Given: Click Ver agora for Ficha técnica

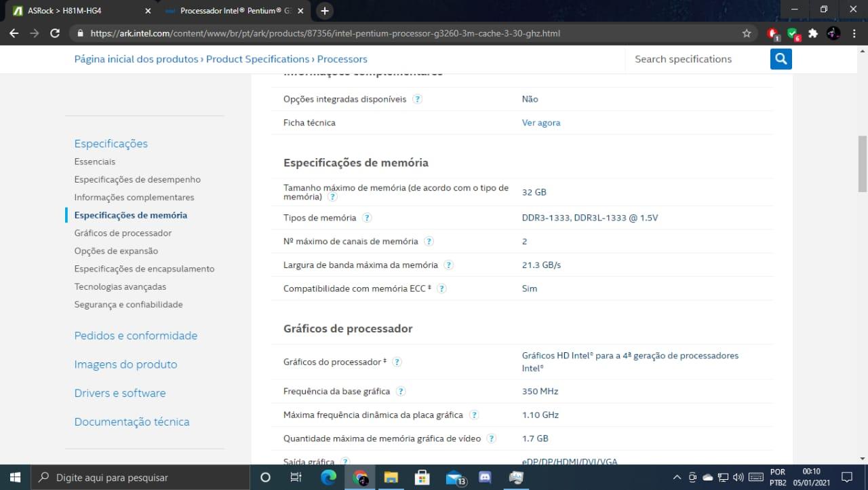Looking at the screenshot, I should (x=541, y=123).
